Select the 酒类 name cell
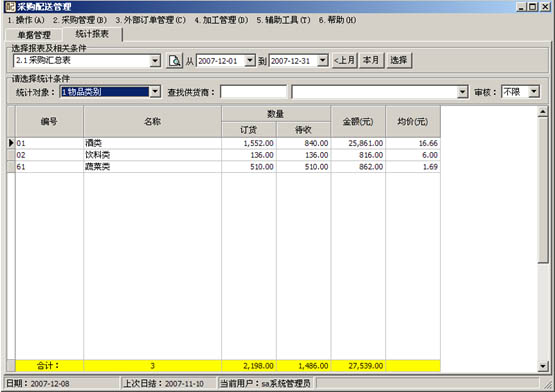This screenshot has height=392, width=555. point(153,143)
